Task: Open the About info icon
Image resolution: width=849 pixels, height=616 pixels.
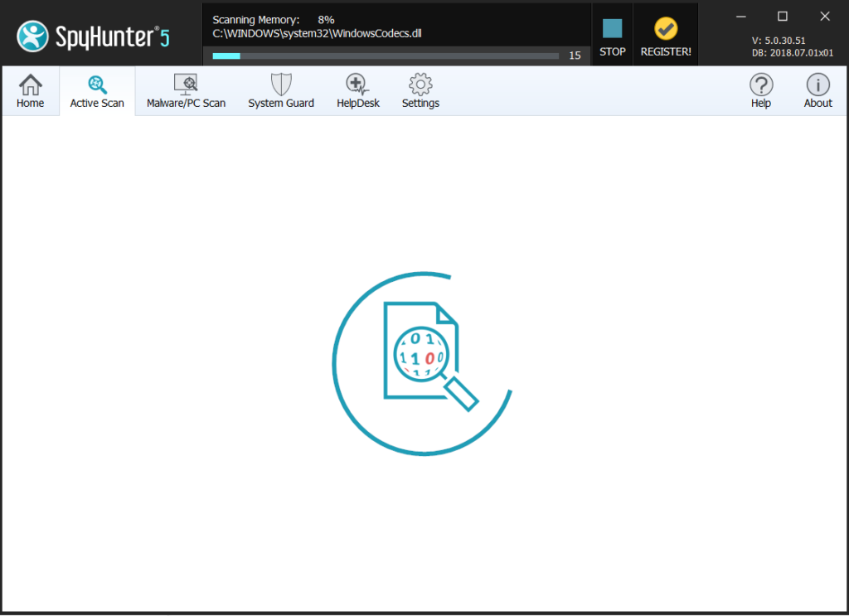Action: (817, 85)
